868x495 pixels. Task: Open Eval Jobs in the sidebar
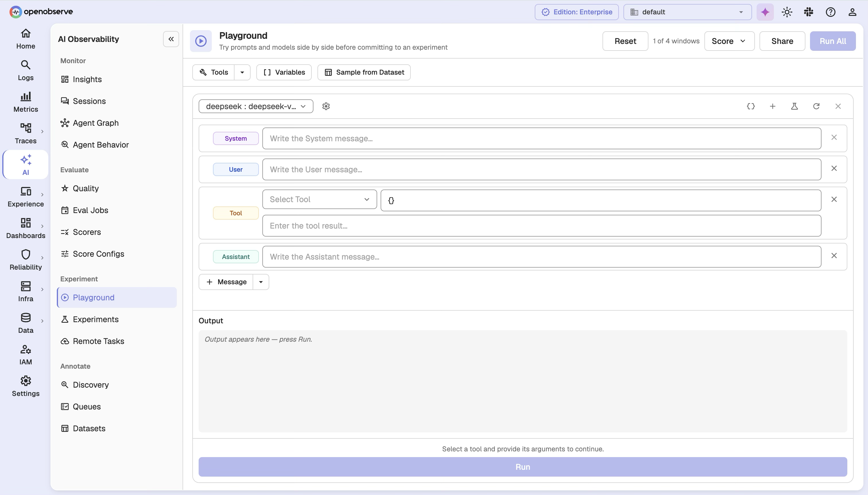[x=117, y=210]
